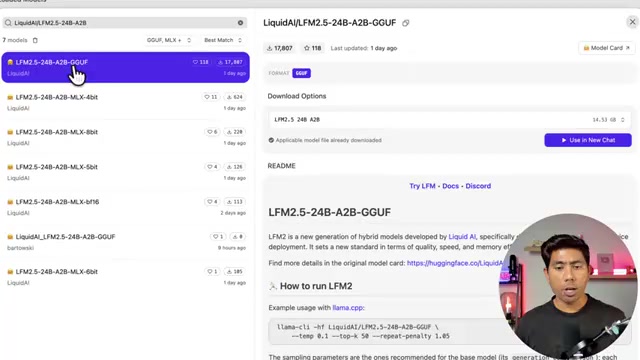
Task: Click downloads count on MLX-5bit row
Action: [x=235, y=167]
